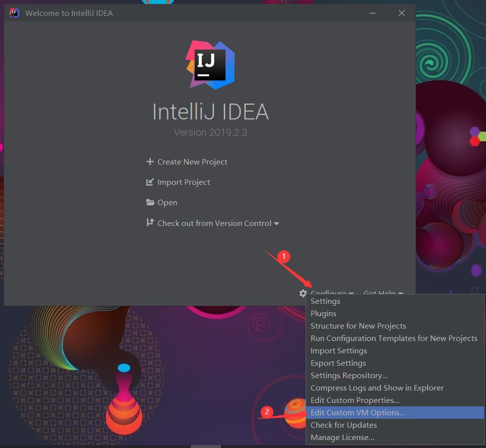Select Edit Custom VM Options...

(x=395, y=413)
